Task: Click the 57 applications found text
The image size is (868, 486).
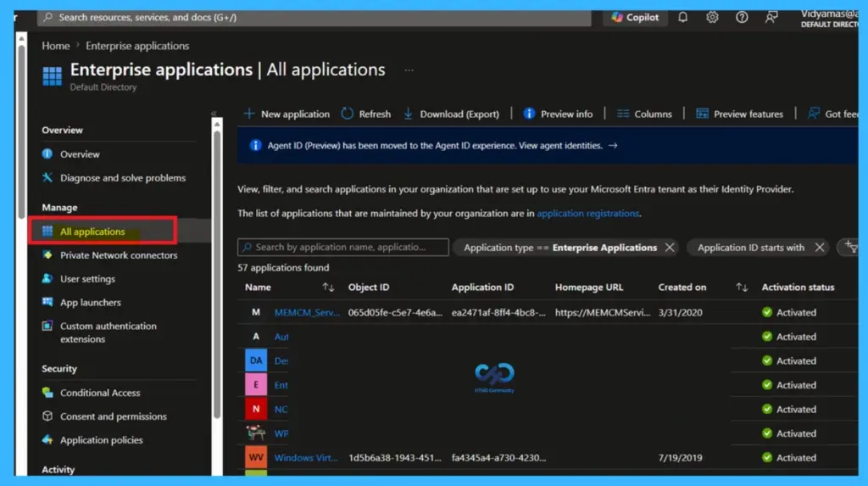Action: click(283, 268)
